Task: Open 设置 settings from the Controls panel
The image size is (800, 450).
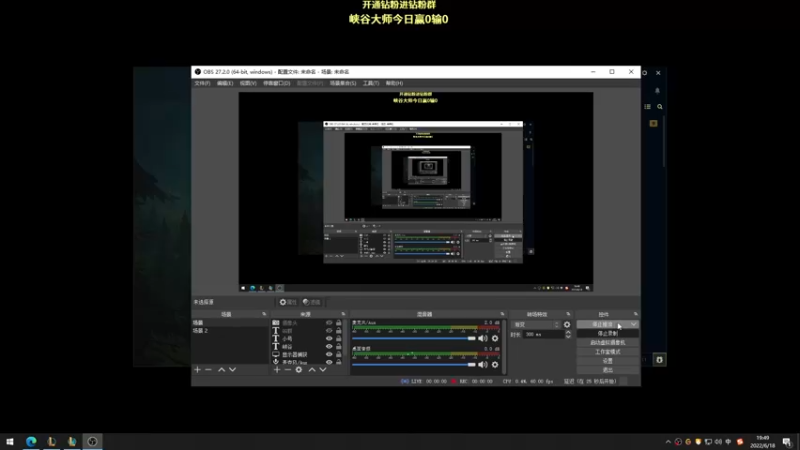Action: [x=608, y=361]
